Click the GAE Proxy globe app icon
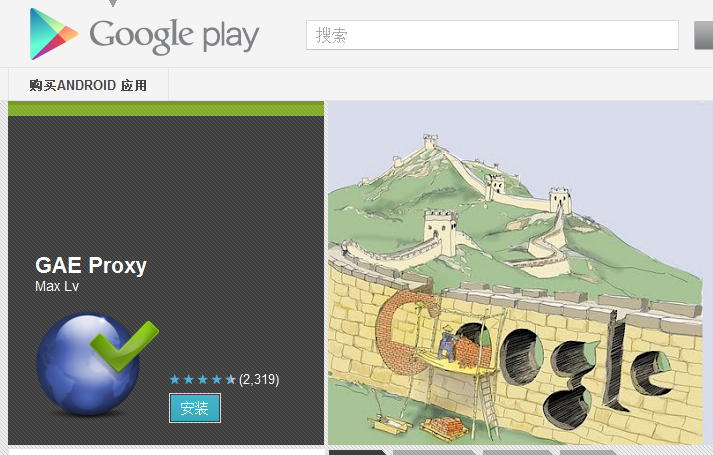This screenshot has width=713, height=455. (x=96, y=364)
